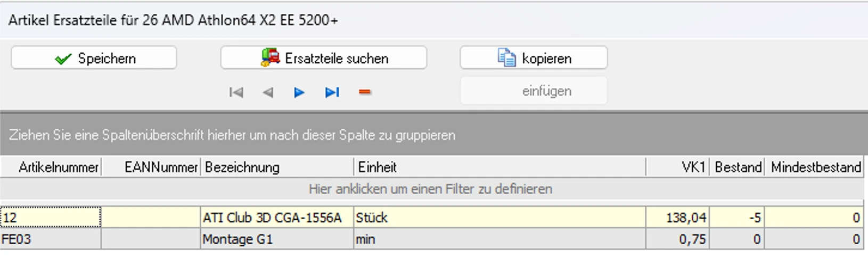
Task: Go to previous record arrow
Action: [x=268, y=93]
